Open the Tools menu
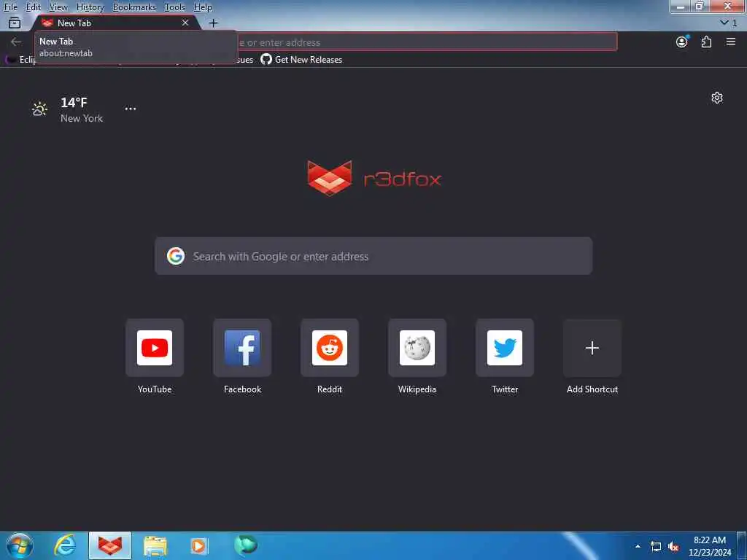The image size is (747, 560). click(x=175, y=7)
